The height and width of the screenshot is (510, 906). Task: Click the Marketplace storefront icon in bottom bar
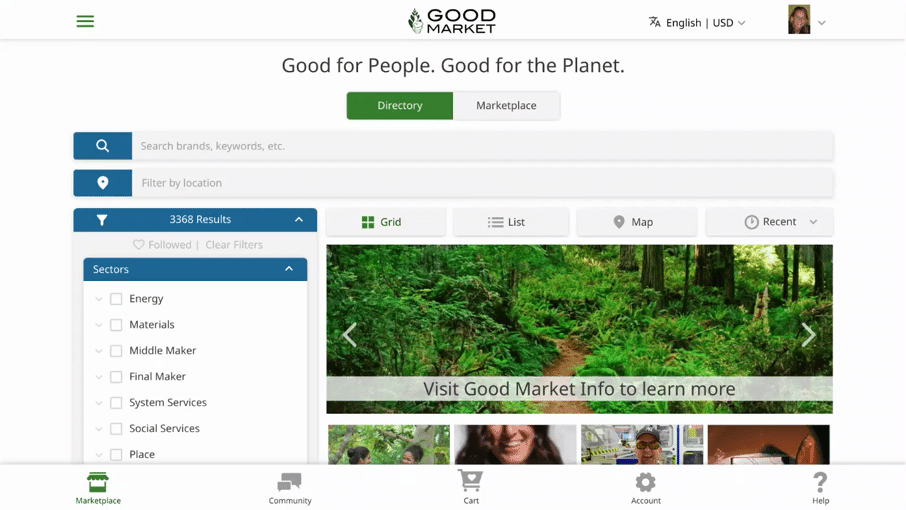pyautogui.click(x=98, y=482)
